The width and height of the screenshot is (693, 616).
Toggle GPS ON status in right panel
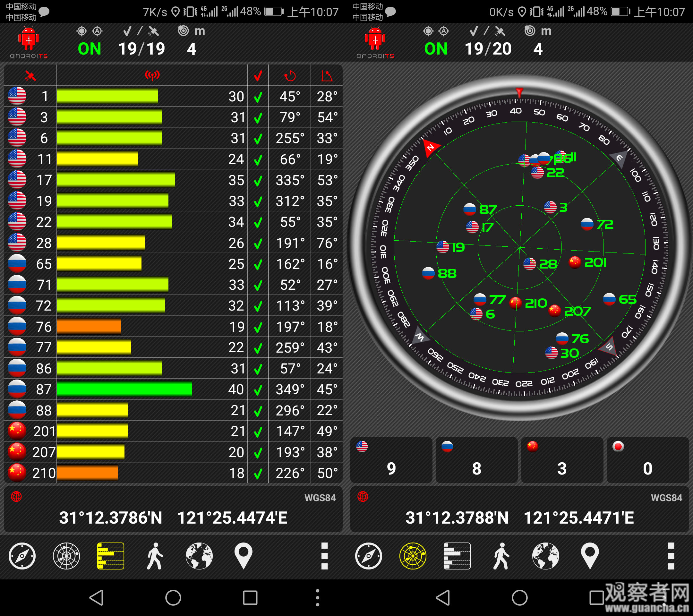tap(436, 49)
